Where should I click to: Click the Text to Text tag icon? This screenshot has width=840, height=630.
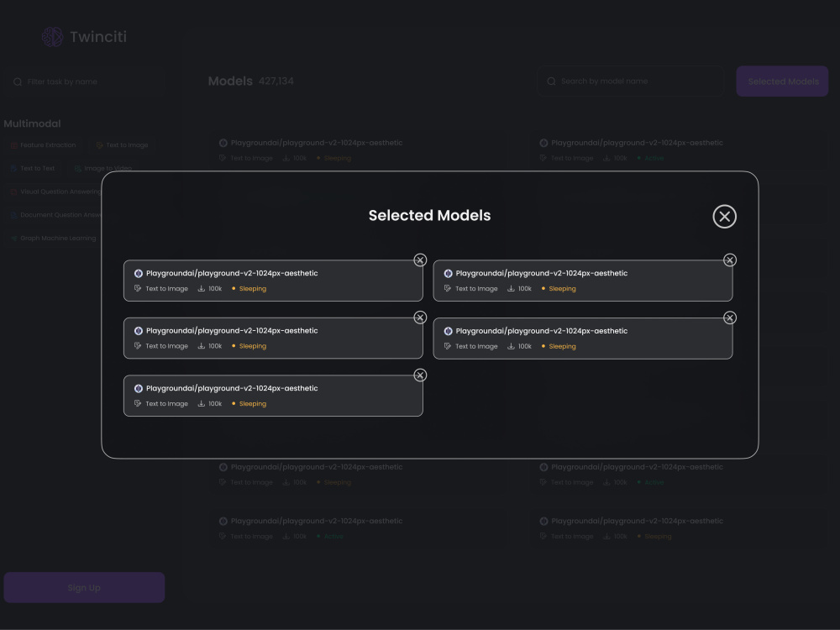[x=14, y=168]
